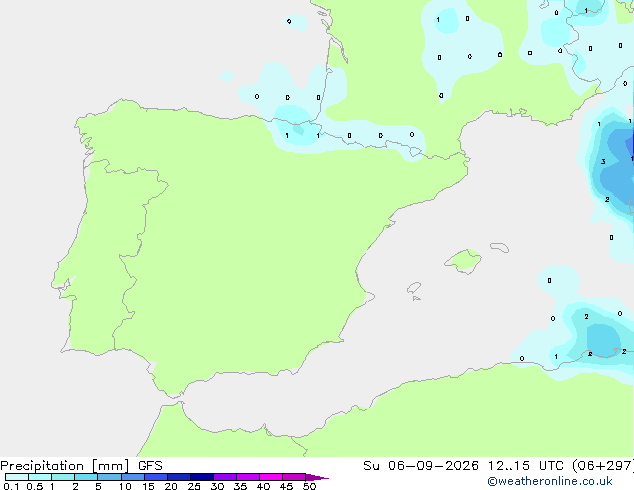Select the 20–25 mm legend swatch

179,477
